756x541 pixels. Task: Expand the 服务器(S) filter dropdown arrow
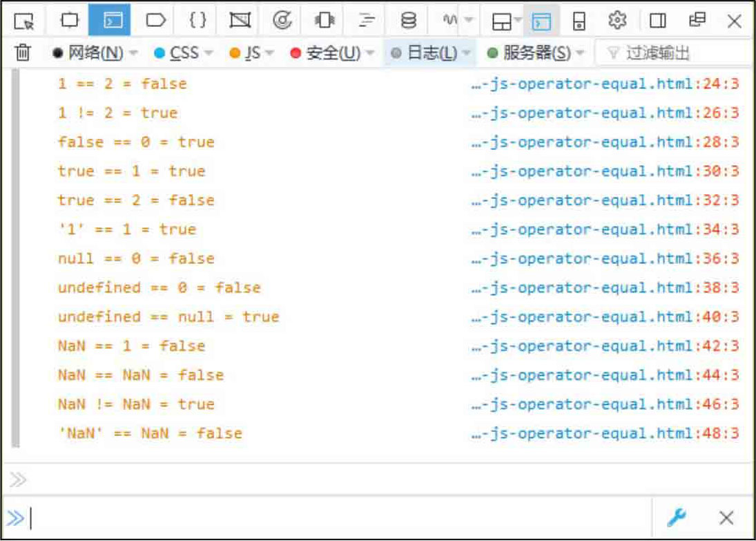click(580, 53)
